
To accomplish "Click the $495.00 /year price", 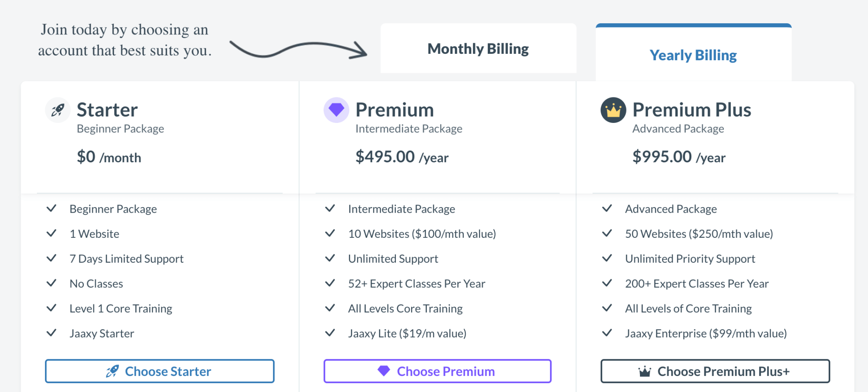I will point(402,157).
